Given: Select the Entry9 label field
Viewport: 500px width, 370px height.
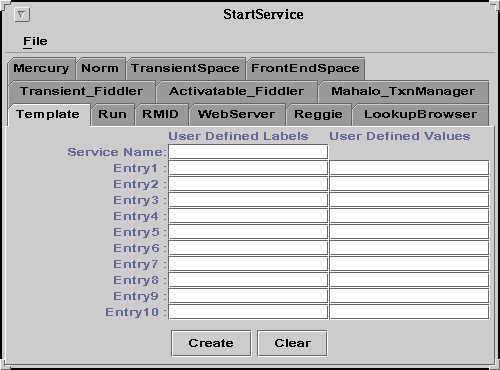Looking at the screenshot, I should pos(248,296).
